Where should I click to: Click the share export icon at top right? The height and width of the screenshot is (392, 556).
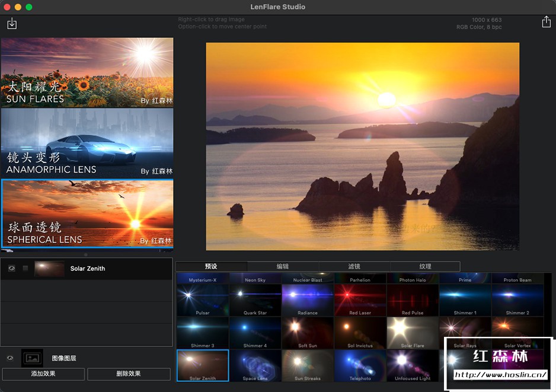(x=546, y=22)
